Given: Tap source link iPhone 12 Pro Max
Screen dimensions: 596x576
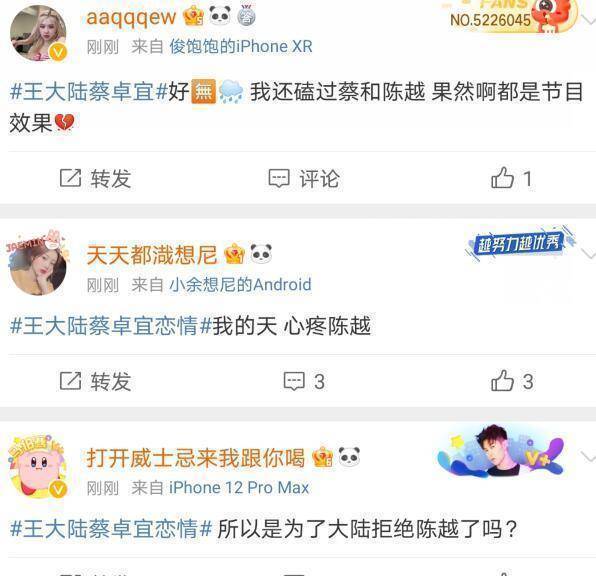Looking at the screenshot, I should click(239, 488).
